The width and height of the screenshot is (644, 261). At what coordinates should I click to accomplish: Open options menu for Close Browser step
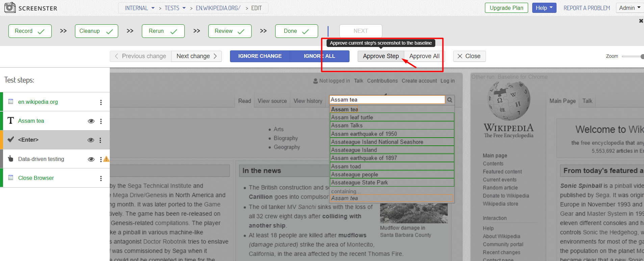[x=101, y=178]
